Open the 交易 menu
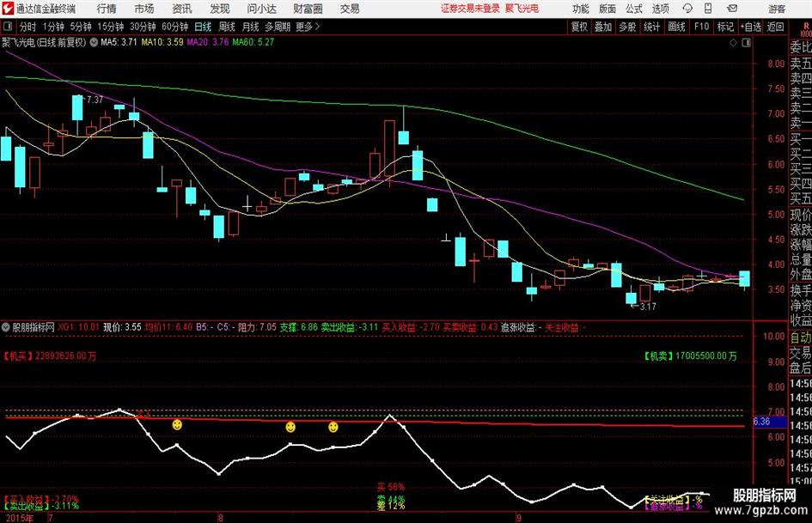 pos(350,9)
